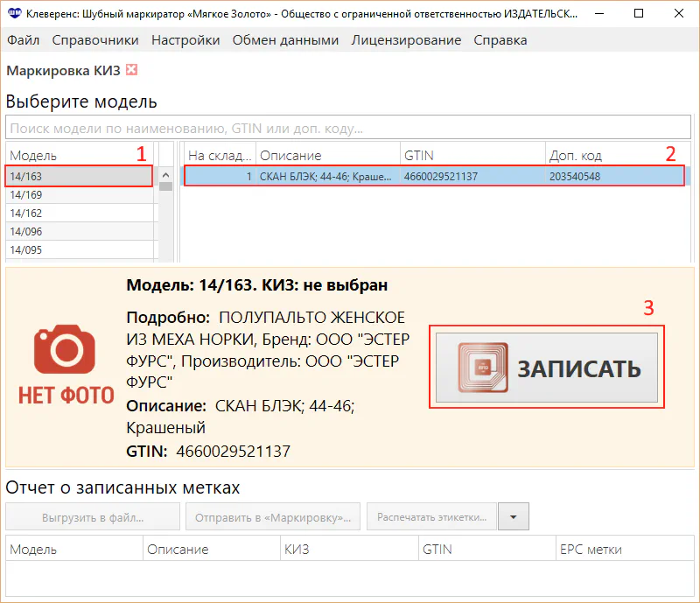This screenshot has height=603, width=700.
Task: Close the Маркировка КИЗ tab
Action: (131, 71)
